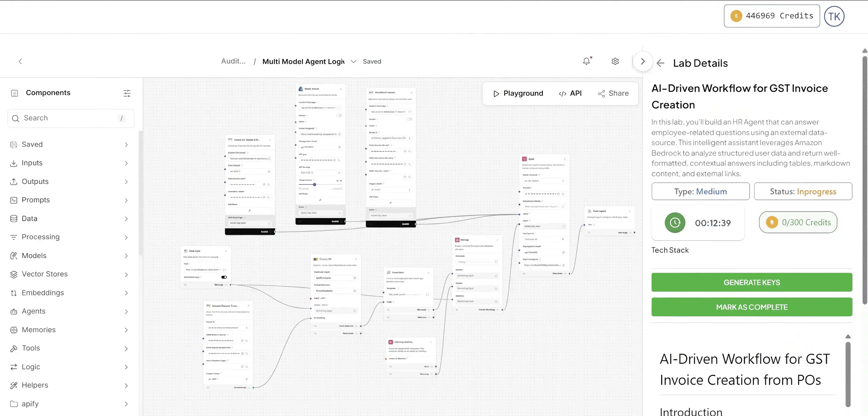Click the Data database icon

click(13, 218)
